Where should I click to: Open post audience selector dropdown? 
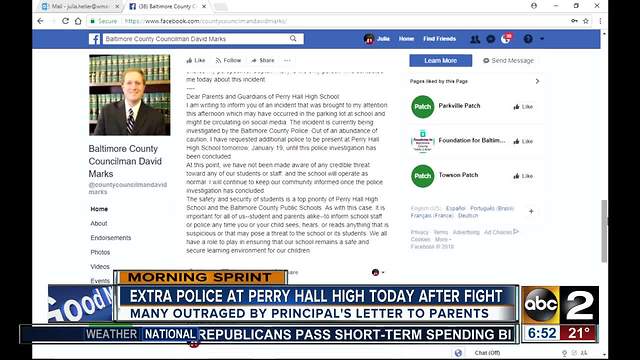tap(378, 272)
